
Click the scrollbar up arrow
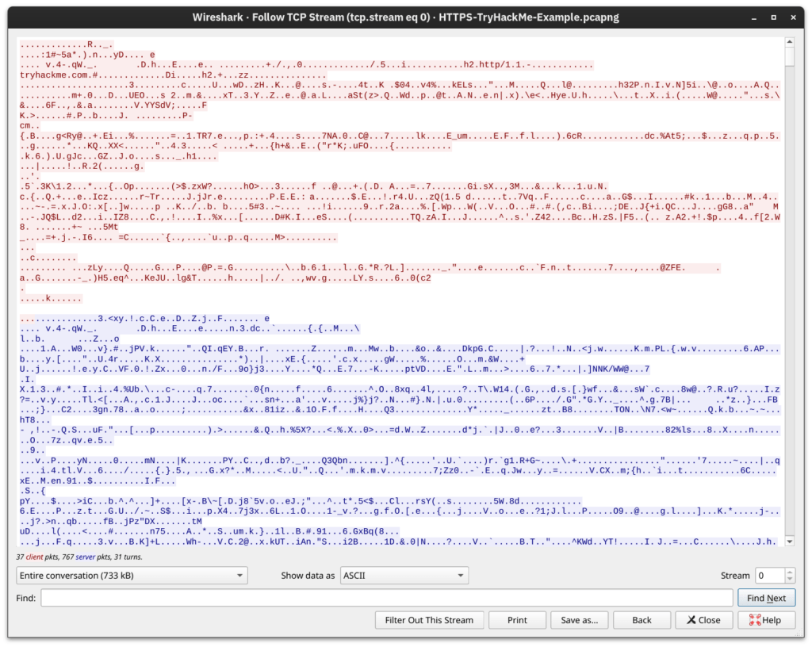click(789, 41)
